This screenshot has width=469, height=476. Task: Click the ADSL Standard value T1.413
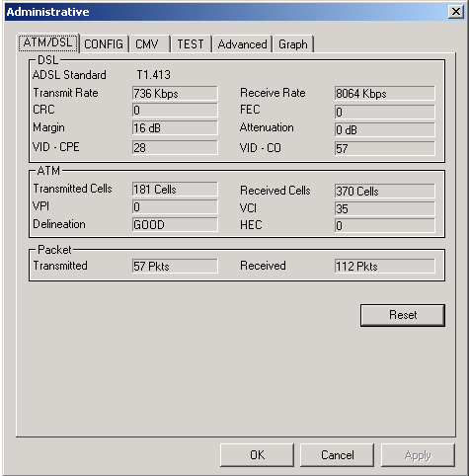[154, 75]
